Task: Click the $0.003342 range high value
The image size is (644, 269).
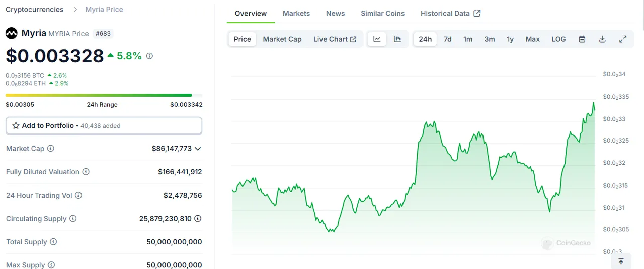Action: click(x=186, y=105)
